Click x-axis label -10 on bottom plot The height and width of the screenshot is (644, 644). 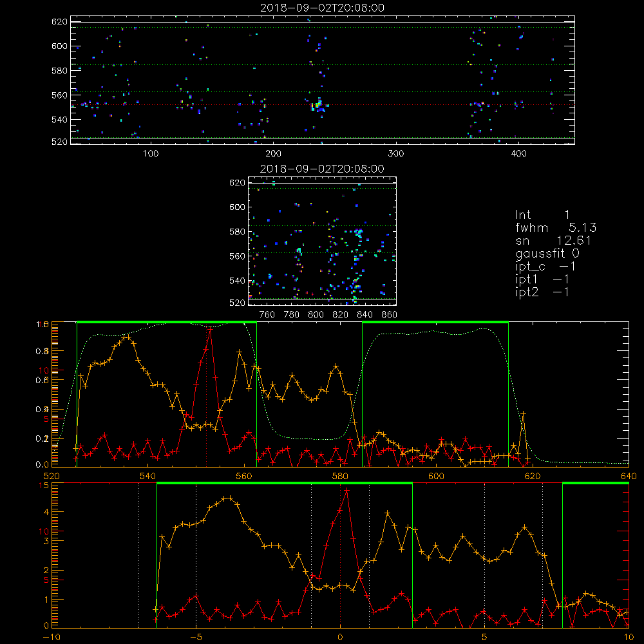tap(52, 638)
